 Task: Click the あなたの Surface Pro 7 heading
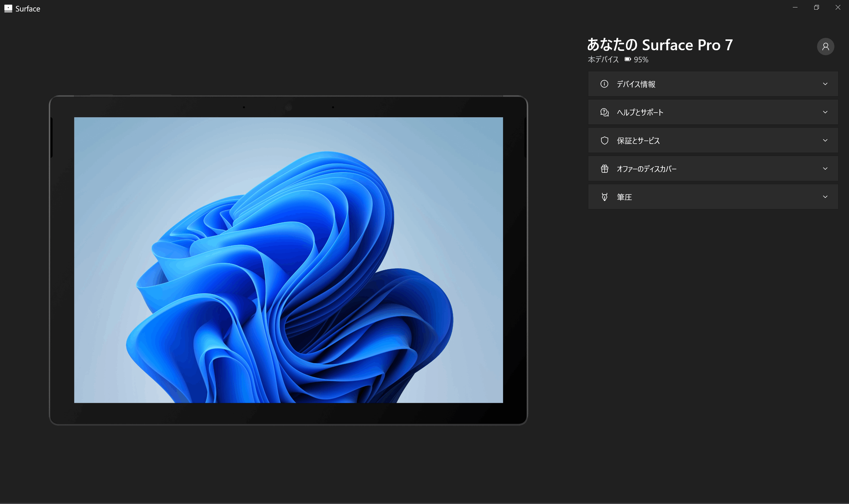click(x=660, y=45)
